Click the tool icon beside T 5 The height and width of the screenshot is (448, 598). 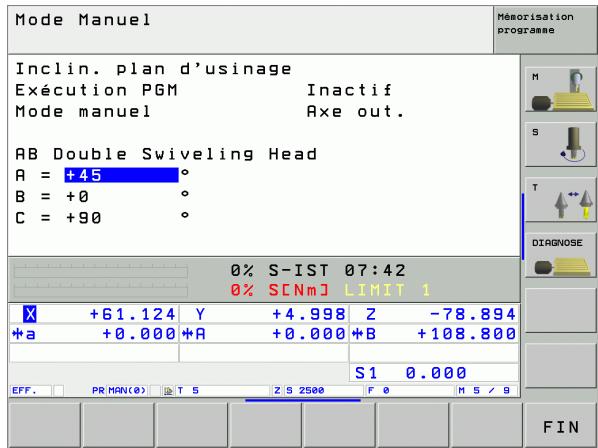tap(168, 391)
